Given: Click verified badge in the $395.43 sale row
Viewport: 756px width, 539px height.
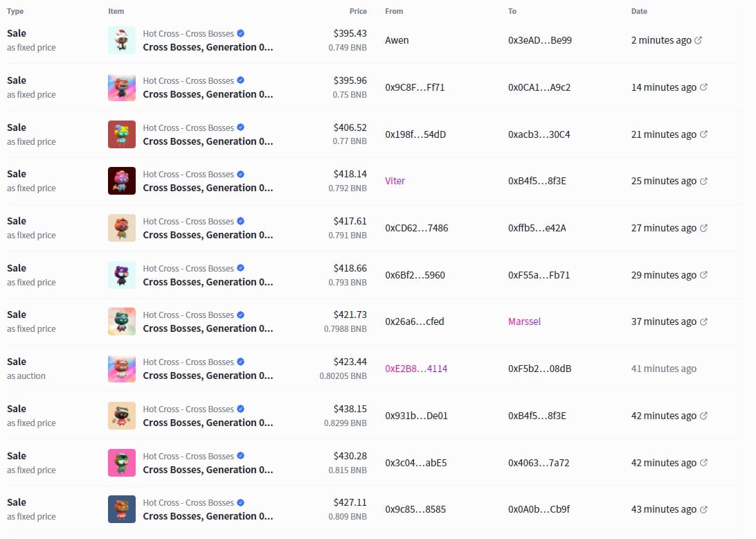Looking at the screenshot, I should coord(241,33).
